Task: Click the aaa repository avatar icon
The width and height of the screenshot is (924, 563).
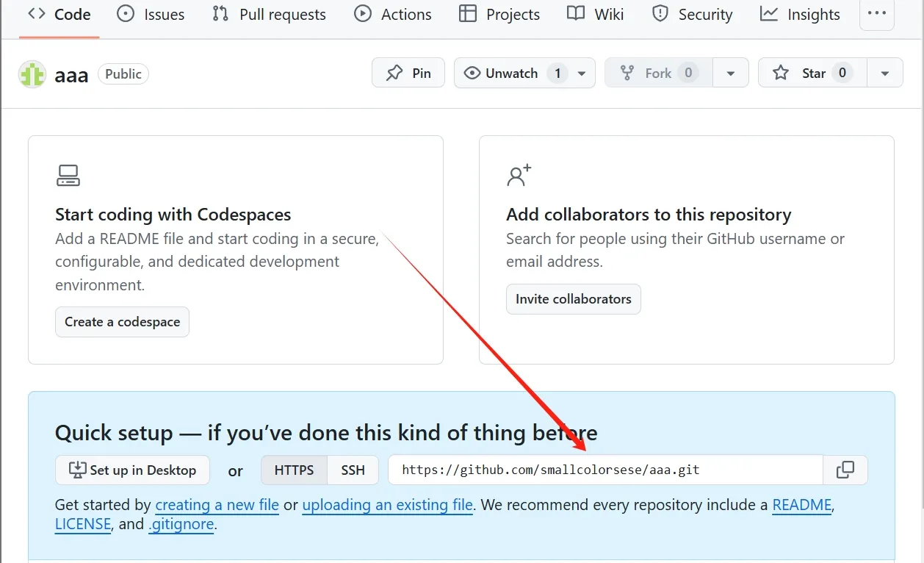Action: 32,74
